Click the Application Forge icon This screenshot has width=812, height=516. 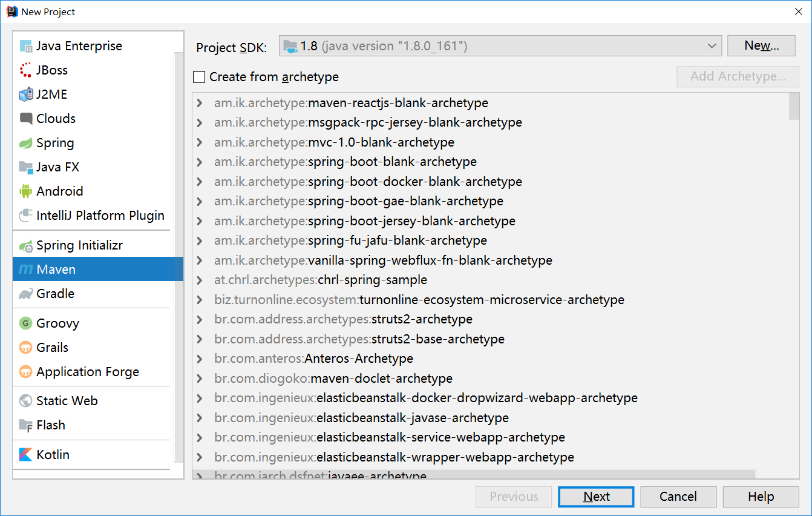point(26,372)
